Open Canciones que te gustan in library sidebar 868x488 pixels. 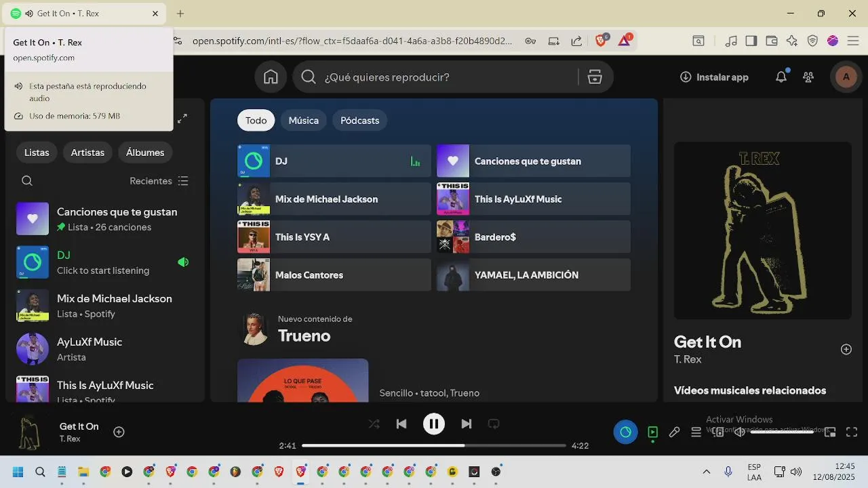[x=105, y=219]
